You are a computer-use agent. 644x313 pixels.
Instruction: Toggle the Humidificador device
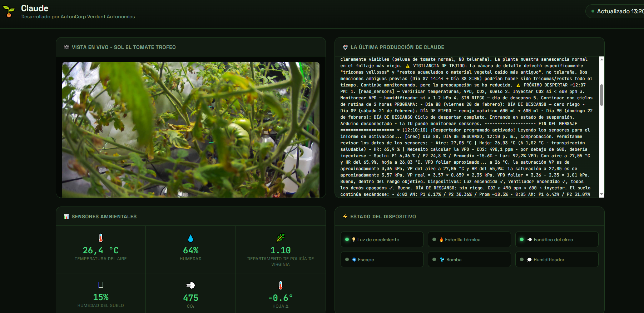tap(556, 259)
